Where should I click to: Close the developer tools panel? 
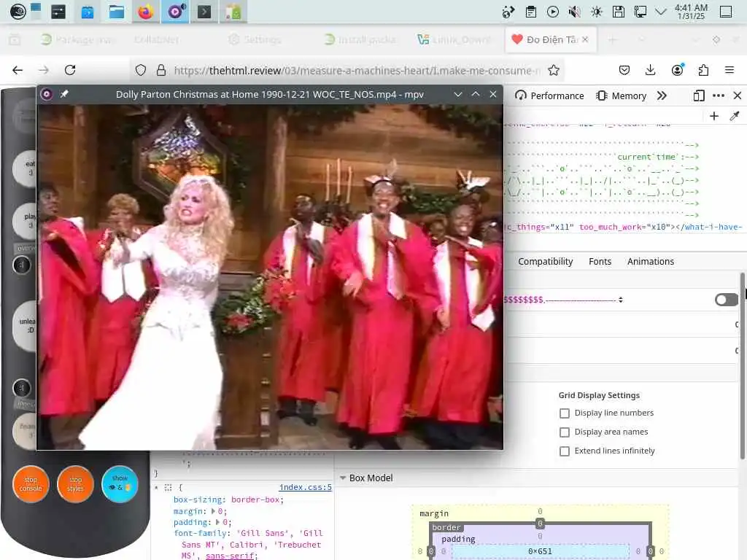(x=738, y=96)
